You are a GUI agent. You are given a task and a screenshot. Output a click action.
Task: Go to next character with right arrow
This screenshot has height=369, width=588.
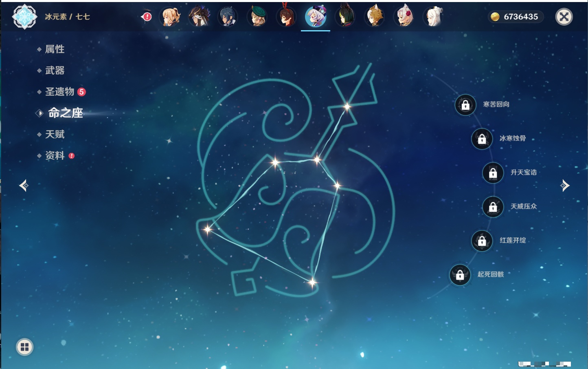[x=565, y=186]
